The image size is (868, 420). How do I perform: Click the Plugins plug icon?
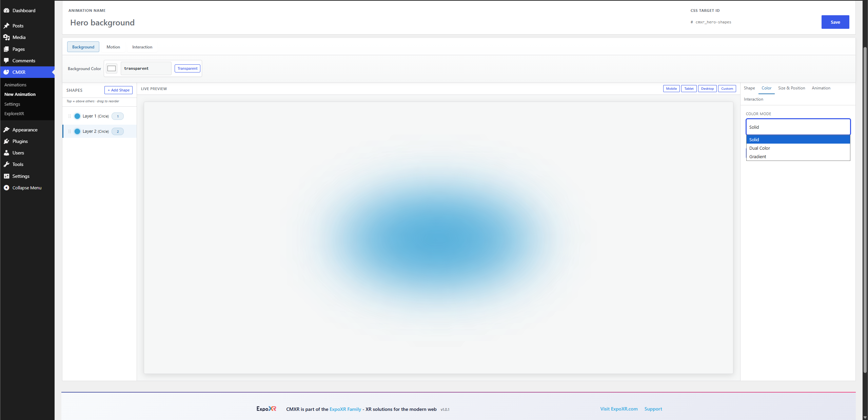(6, 141)
